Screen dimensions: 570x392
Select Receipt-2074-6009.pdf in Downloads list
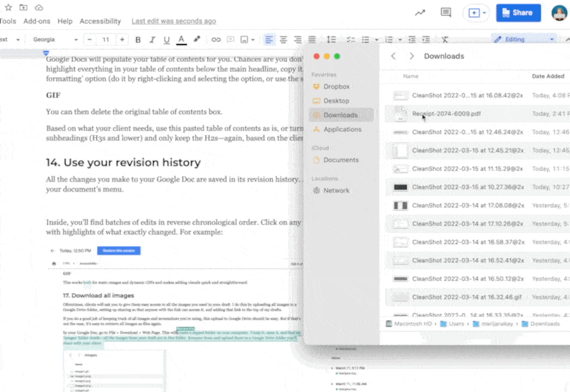coord(447,113)
